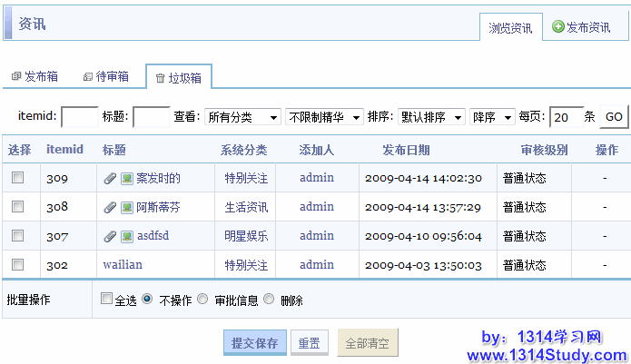631x364 pixels.
Task: Open the wailian article link
Action: click(123, 265)
